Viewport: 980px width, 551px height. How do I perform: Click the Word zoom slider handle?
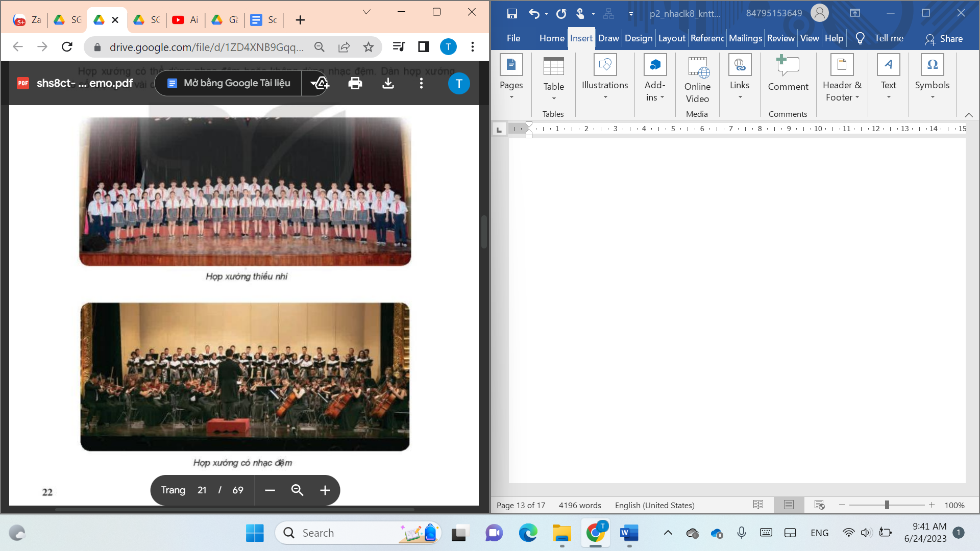887,505
